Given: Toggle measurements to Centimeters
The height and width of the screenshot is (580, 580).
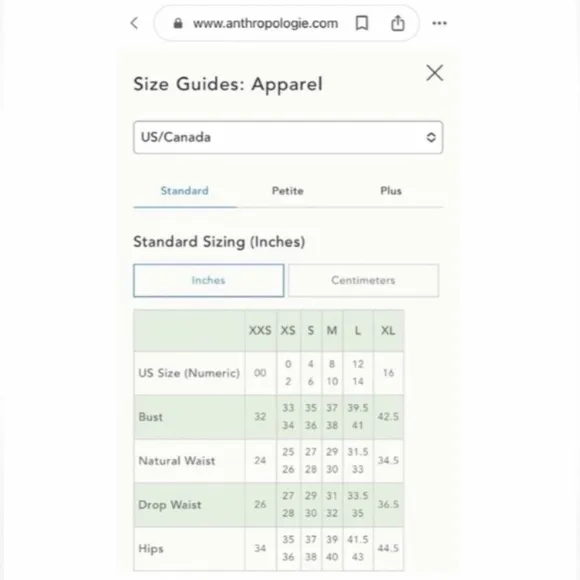Looking at the screenshot, I should (x=363, y=280).
